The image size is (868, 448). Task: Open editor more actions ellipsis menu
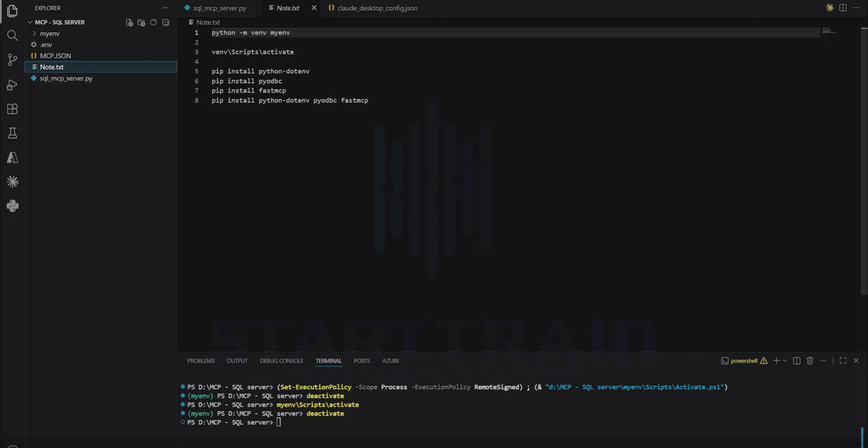click(x=856, y=8)
